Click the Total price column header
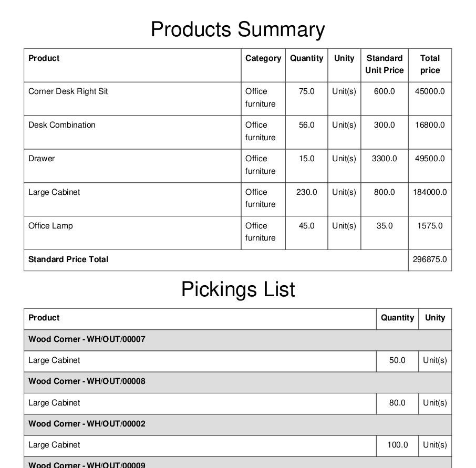Viewport: 476px width, 468px height. pyautogui.click(x=430, y=64)
